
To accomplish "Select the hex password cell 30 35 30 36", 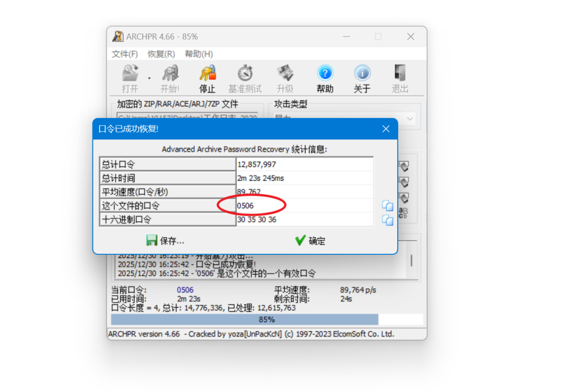I will pos(305,220).
